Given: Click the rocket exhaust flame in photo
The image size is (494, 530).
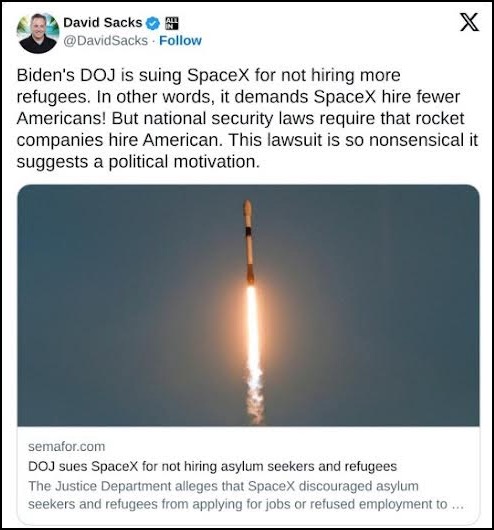Looking at the screenshot, I should [254, 353].
